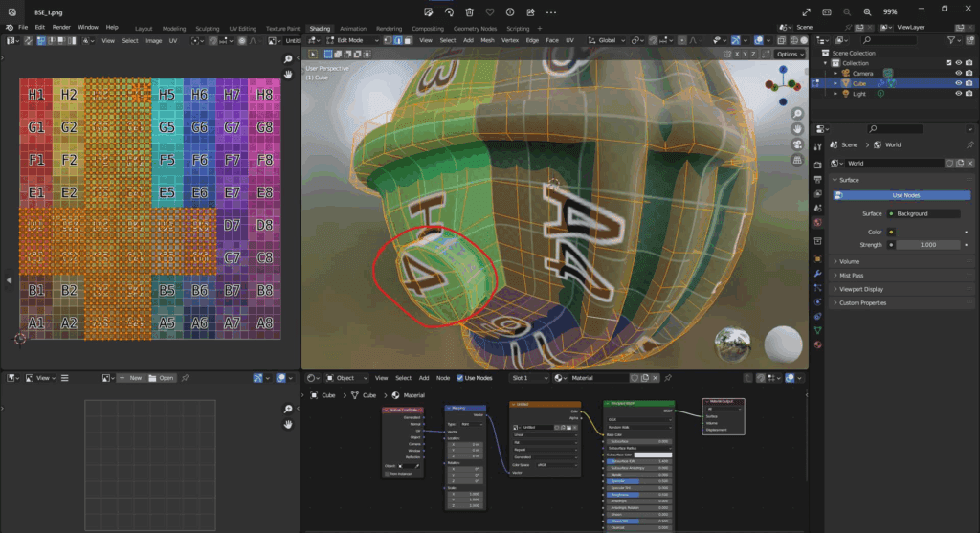Click the outliner filter funnel icon
The height and width of the screenshot is (533, 980).
pos(951,40)
